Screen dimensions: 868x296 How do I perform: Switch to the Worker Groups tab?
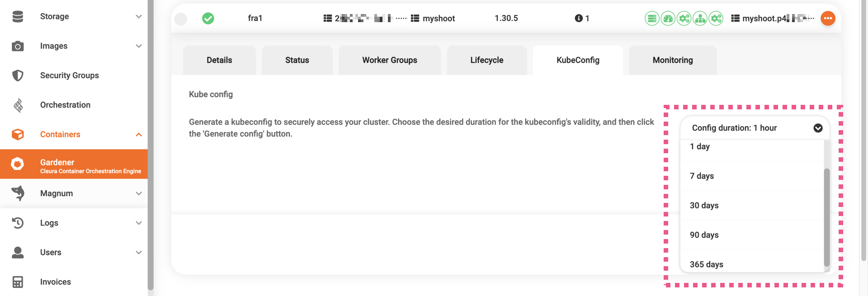389,60
